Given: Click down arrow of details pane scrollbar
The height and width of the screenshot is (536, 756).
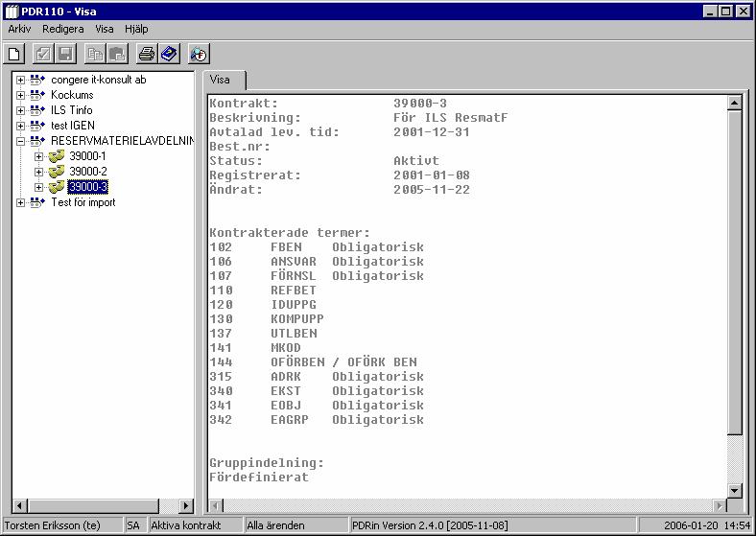Looking at the screenshot, I should [734, 491].
